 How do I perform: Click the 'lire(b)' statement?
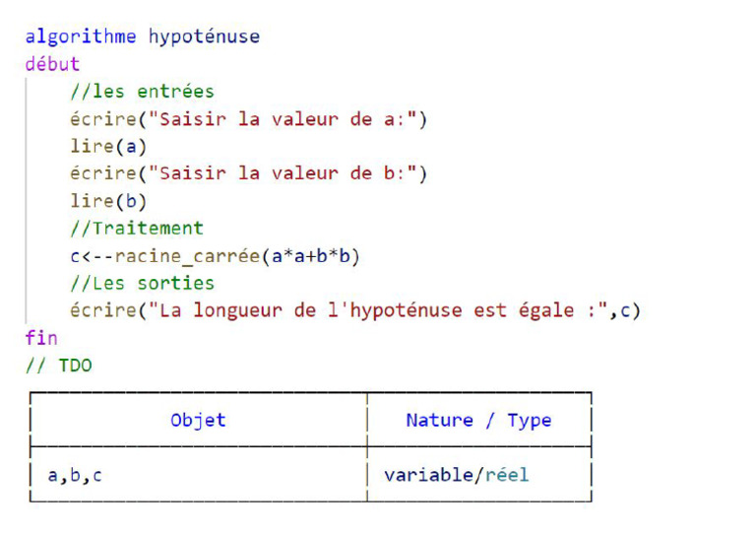(x=108, y=201)
